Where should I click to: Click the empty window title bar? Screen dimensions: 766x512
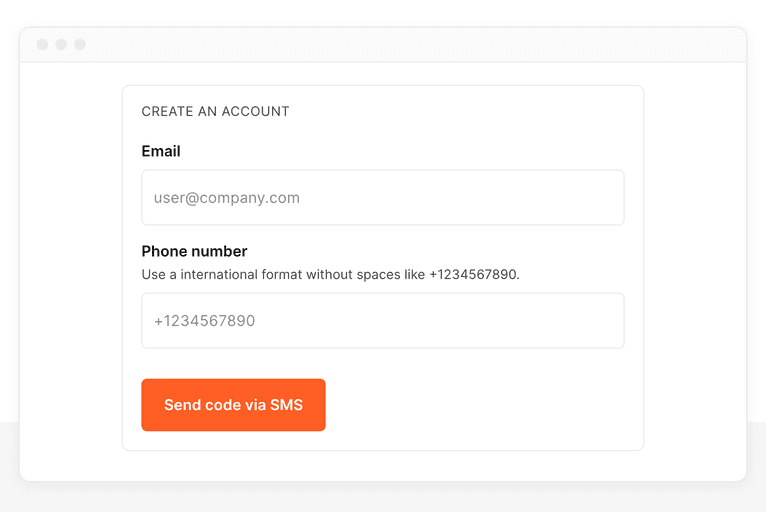(x=400, y=45)
